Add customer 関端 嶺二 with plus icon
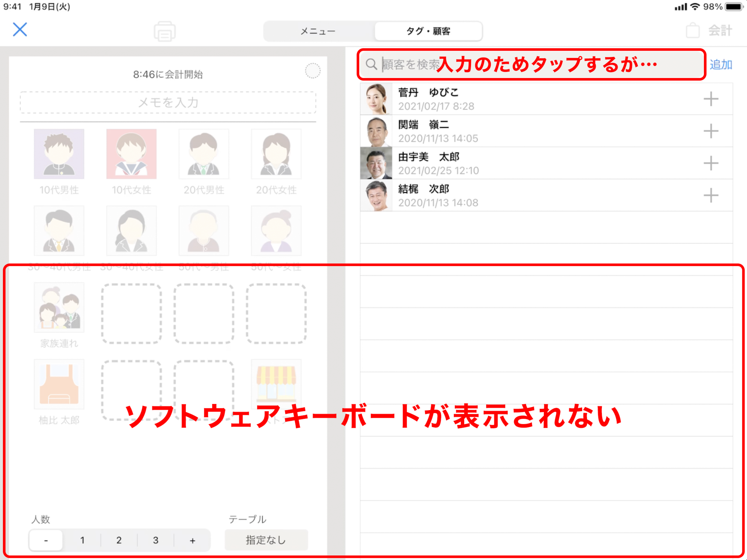Viewport: 747px width, 560px height. 711,131
